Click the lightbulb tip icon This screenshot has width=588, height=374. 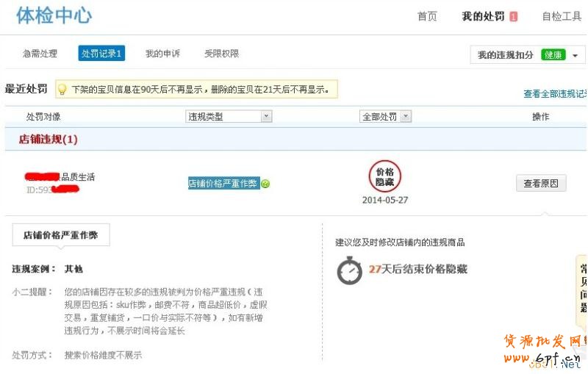62,89
